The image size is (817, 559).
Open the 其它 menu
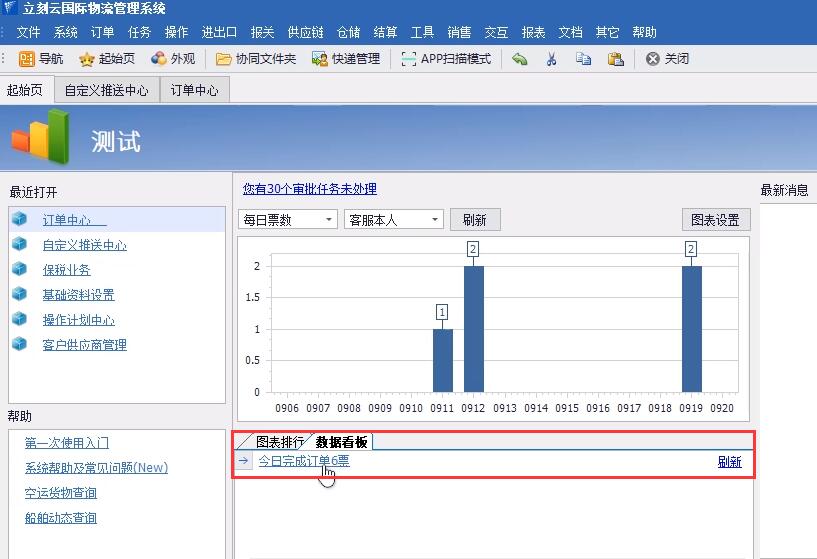coord(608,32)
